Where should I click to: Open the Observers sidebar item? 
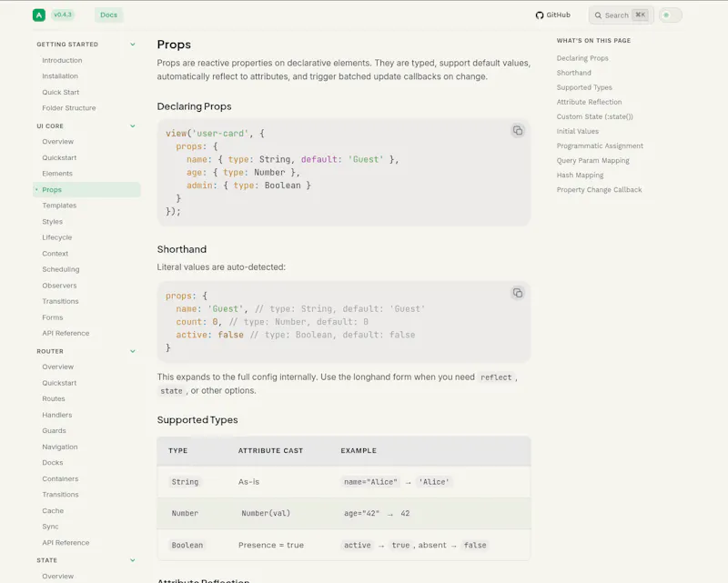[x=59, y=286]
